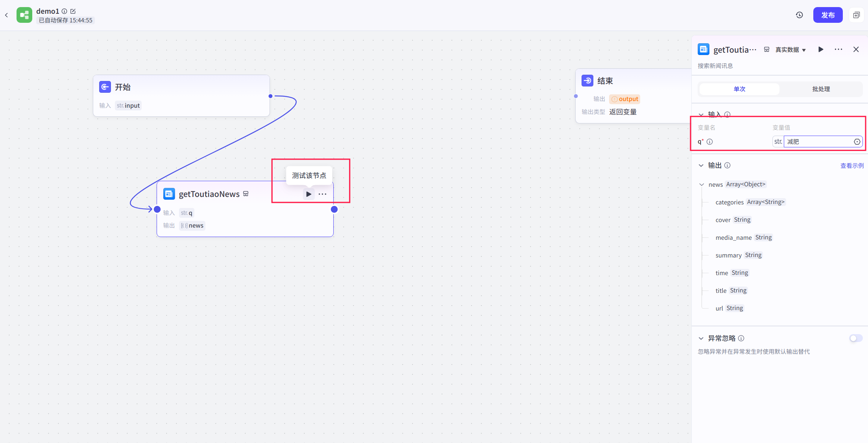Click the str.q input tag in node
Viewport: 868px width, 443px height.
(187, 213)
